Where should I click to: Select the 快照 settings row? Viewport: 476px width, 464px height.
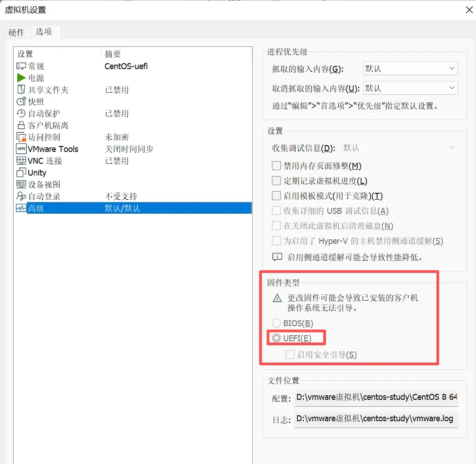pyautogui.click(x=134, y=101)
